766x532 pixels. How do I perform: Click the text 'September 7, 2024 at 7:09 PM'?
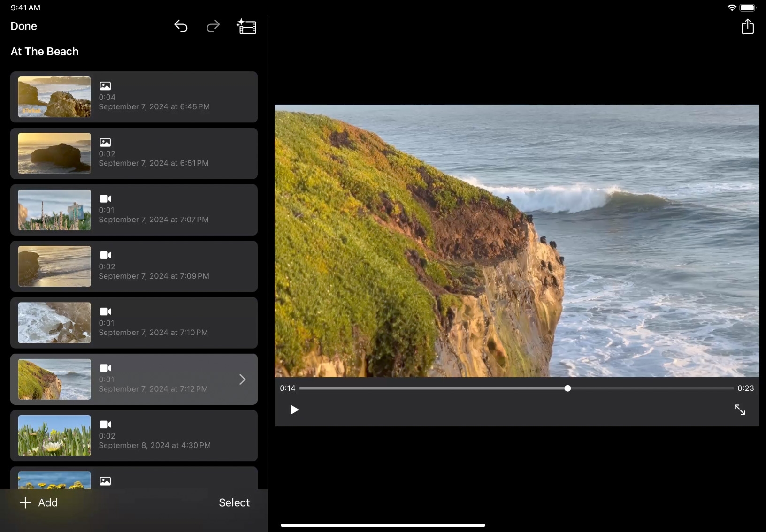154,276
